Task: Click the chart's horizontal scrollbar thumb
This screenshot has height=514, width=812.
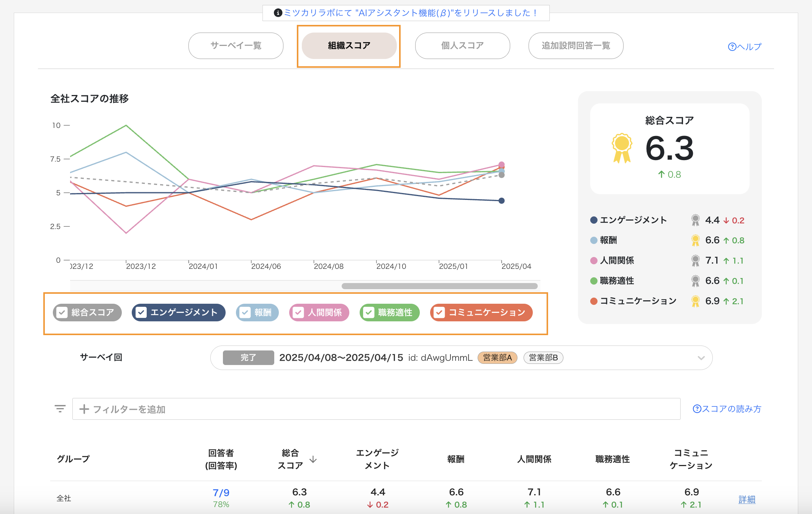Action: point(439,286)
